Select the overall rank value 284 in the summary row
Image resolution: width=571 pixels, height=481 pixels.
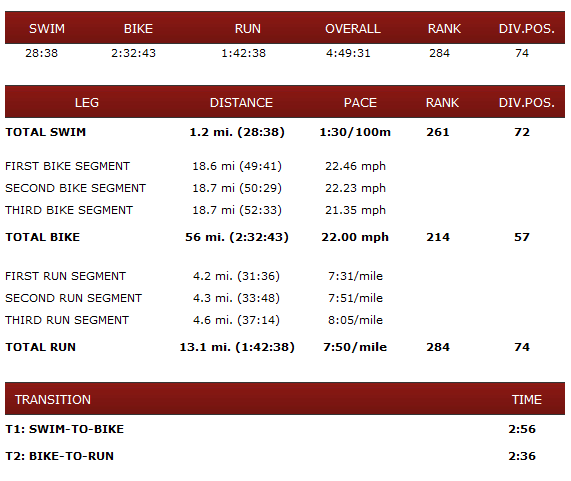pos(439,53)
